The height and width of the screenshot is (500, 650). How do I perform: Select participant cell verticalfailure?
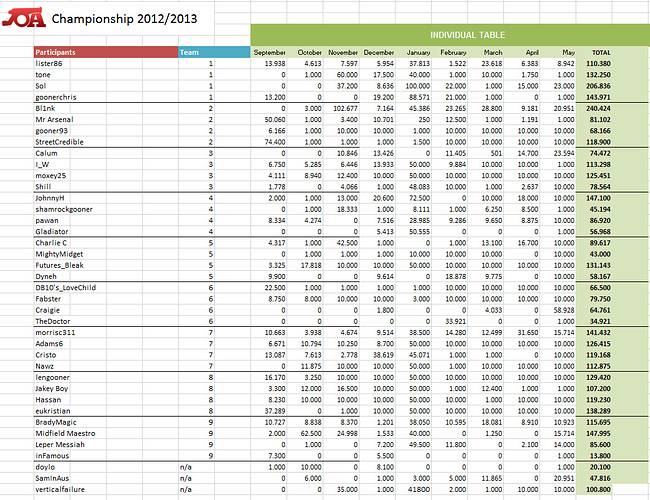(60, 489)
